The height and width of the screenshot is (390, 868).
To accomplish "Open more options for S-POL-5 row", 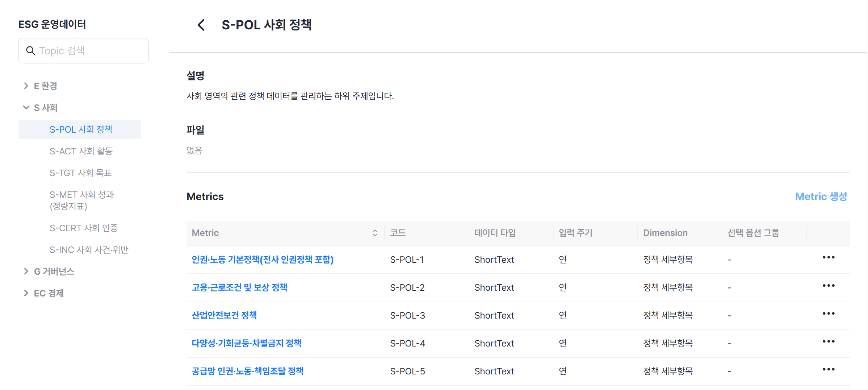I will pyautogui.click(x=828, y=369).
